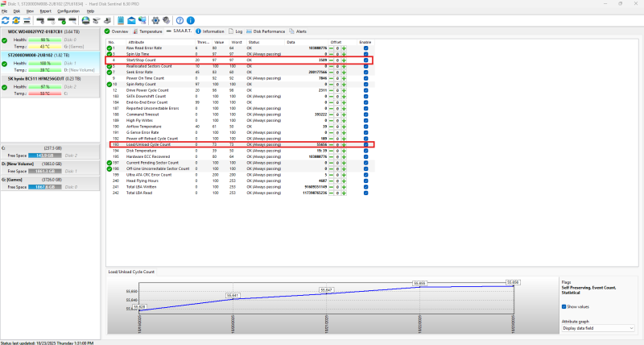Viewport: 644px width, 345px height.
Task: Uncheck Enable for Raw Read Error Rate
Action: (365, 48)
